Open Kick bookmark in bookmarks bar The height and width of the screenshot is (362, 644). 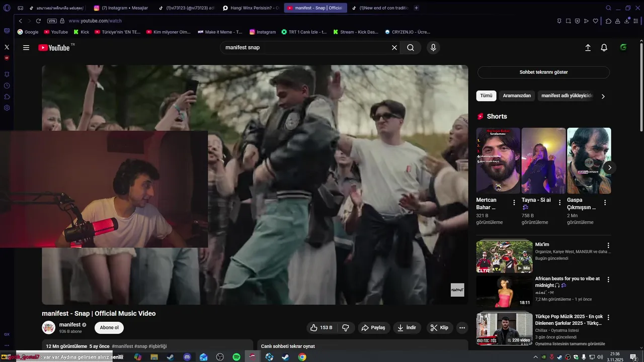click(x=81, y=32)
